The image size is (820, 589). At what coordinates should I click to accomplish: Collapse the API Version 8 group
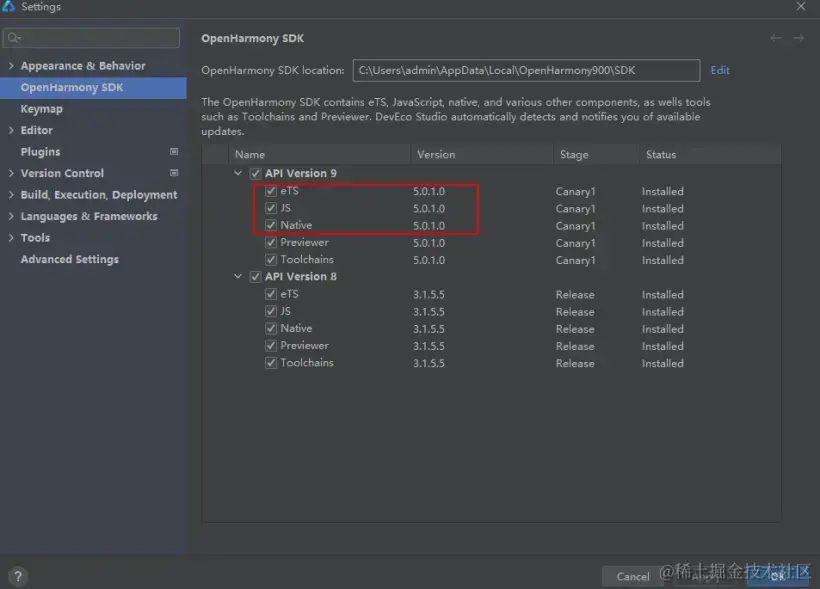click(x=238, y=276)
